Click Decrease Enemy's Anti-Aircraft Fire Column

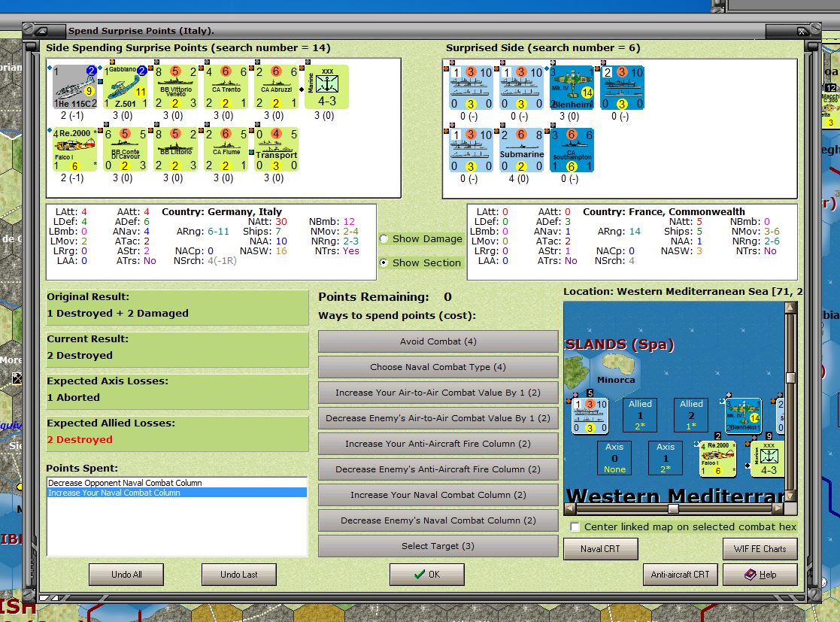point(438,469)
